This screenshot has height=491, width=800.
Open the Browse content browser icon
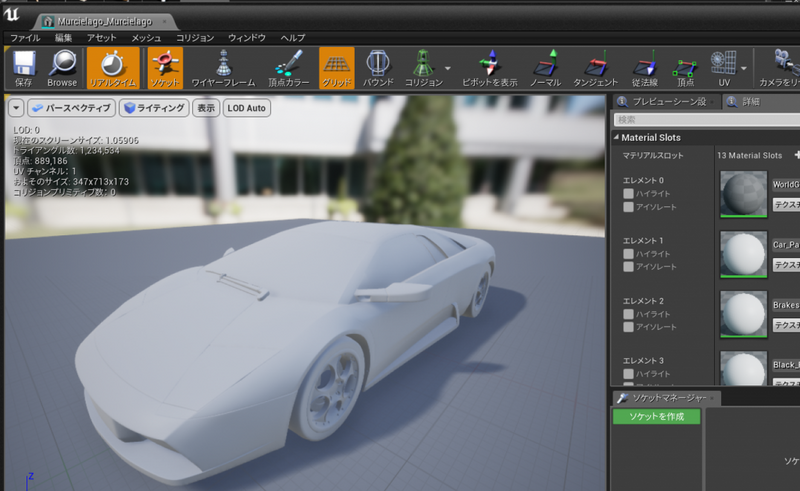coord(62,68)
